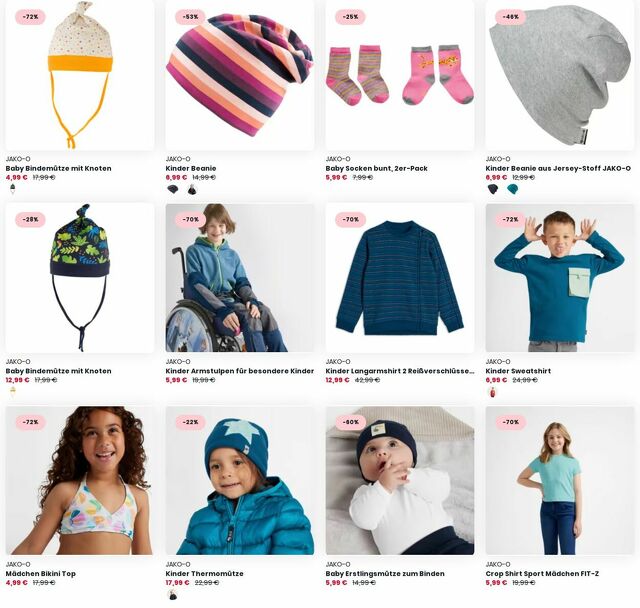Choose teal color variant of Jersey-Stoff beanie
The height and width of the screenshot is (608, 640).
[512, 189]
